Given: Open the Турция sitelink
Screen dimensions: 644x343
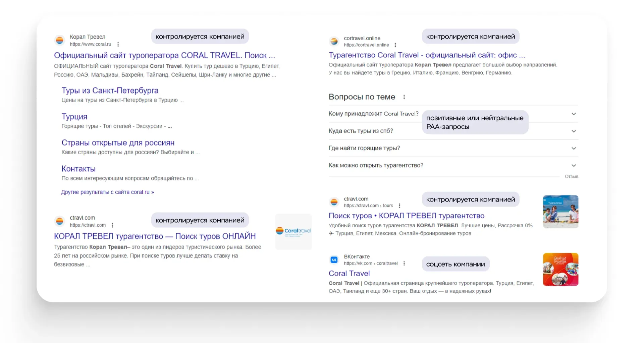Looking at the screenshot, I should [74, 117].
